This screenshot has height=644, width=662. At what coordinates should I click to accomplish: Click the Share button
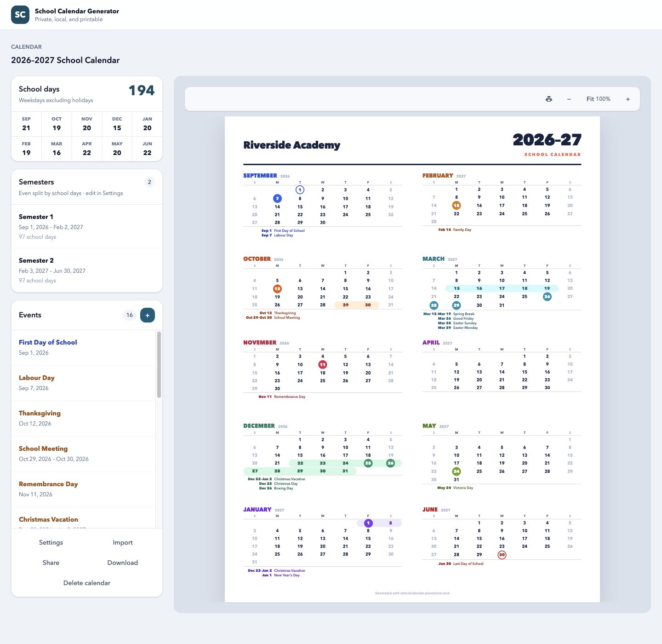[x=51, y=563]
